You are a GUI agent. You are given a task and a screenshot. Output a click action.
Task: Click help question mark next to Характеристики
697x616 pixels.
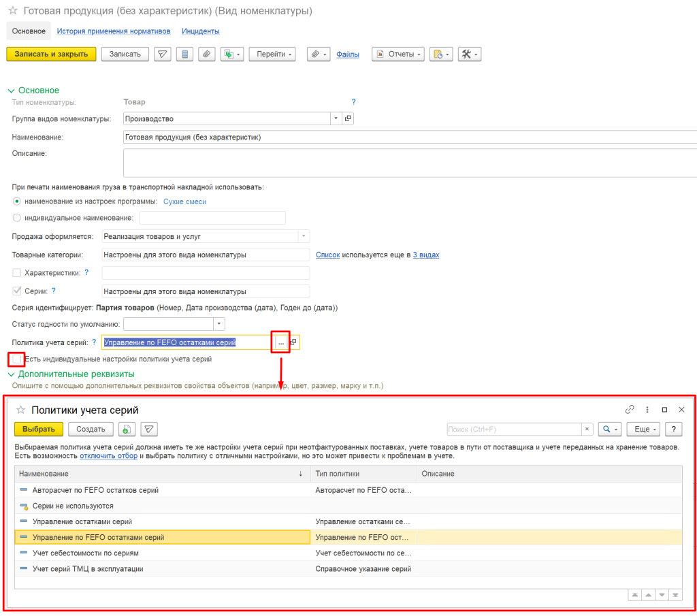point(86,272)
